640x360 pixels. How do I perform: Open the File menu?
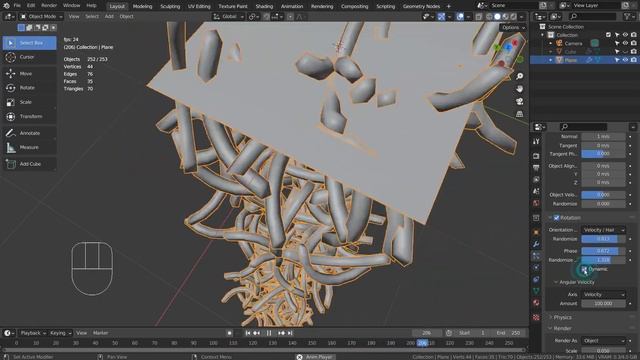point(17,6)
